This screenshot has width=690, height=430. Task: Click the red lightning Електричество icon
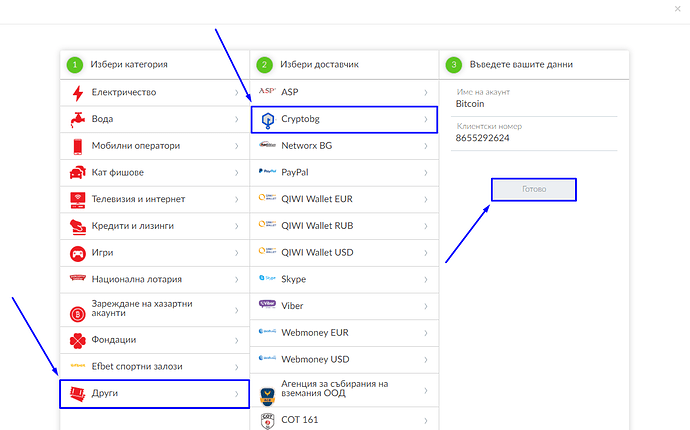tap(78, 93)
